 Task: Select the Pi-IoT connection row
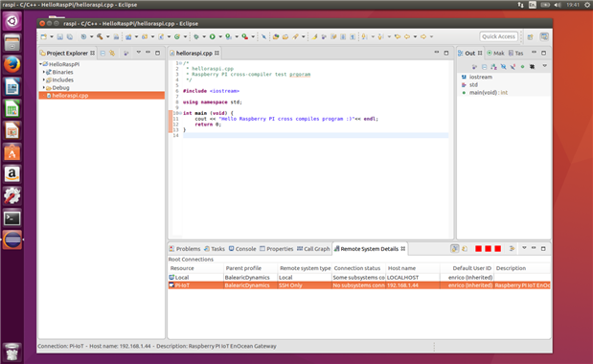click(359, 285)
